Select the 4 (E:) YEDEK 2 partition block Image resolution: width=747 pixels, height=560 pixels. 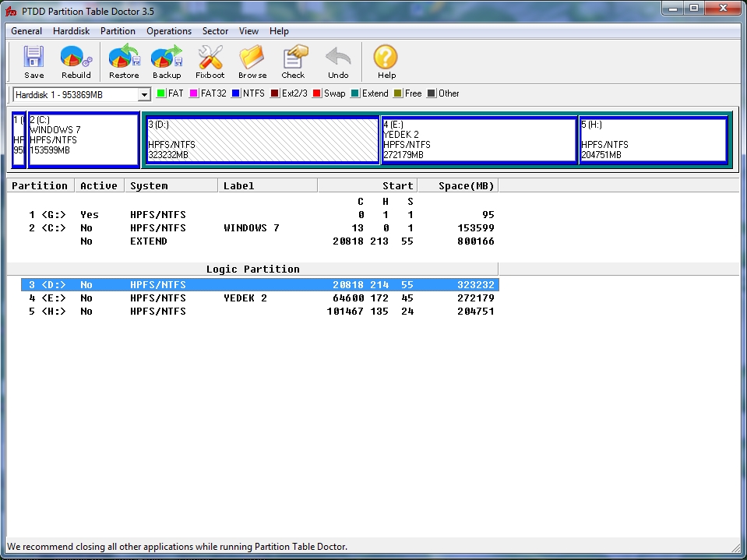(479, 139)
